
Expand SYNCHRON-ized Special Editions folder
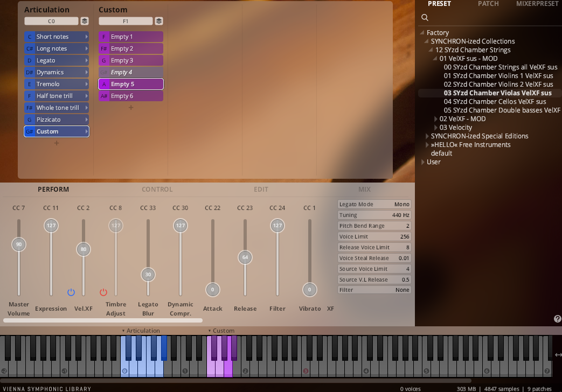(x=427, y=136)
